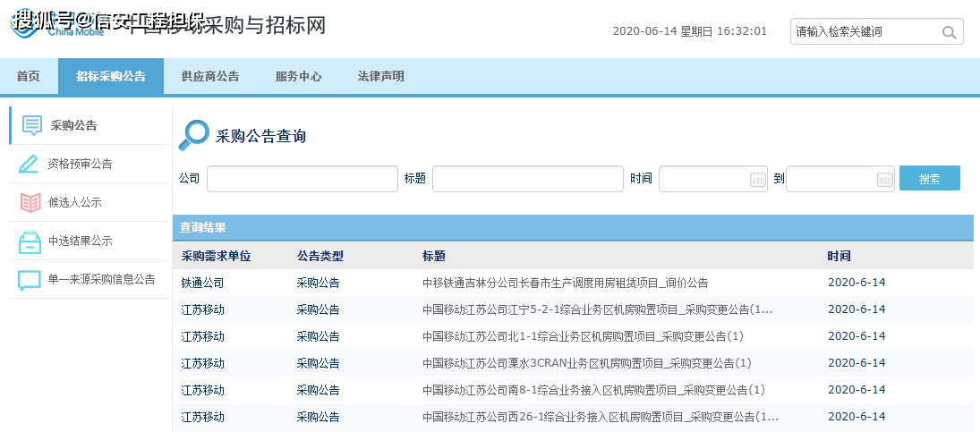Click the 时间 column header in results

point(839,256)
